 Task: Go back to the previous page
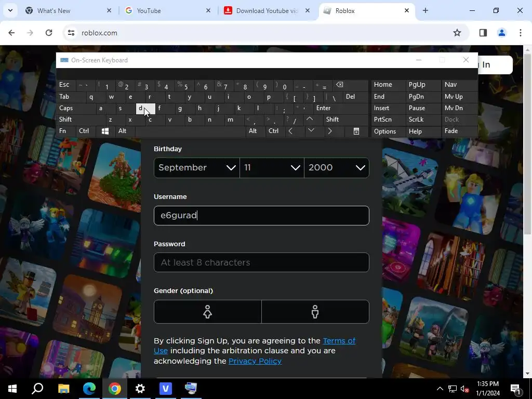[11, 33]
